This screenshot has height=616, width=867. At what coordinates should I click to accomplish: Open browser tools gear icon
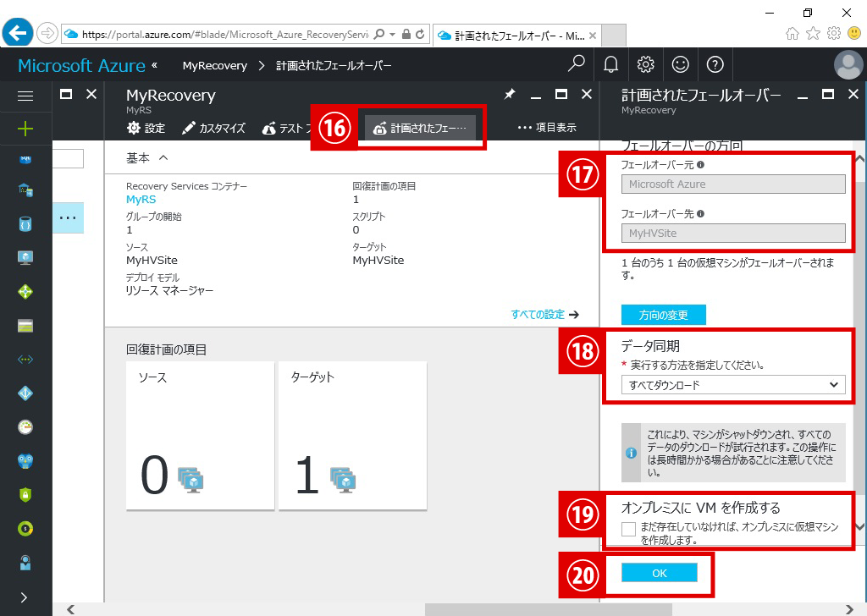[x=834, y=34]
